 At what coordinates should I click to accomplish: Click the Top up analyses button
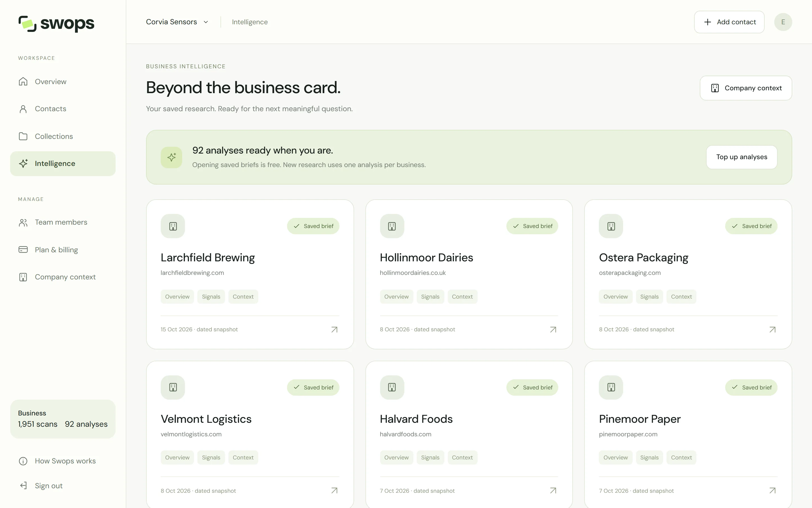(742, 157)
